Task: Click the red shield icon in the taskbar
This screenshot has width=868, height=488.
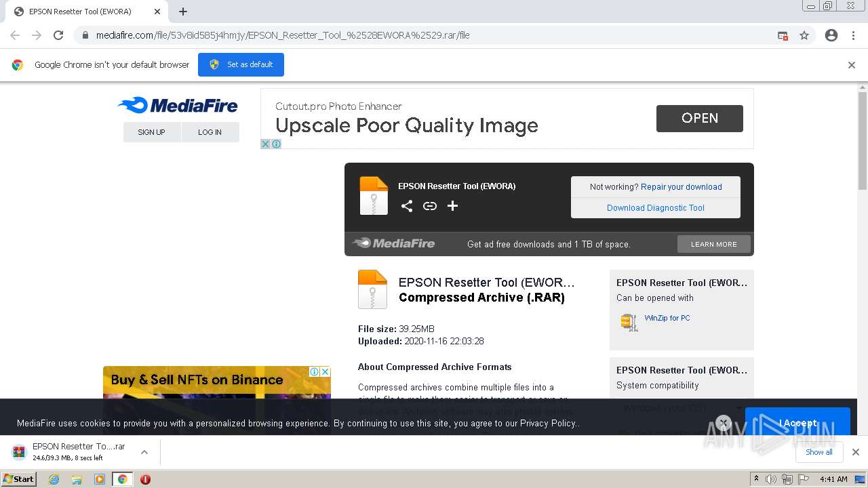Action: click(145, 479)
